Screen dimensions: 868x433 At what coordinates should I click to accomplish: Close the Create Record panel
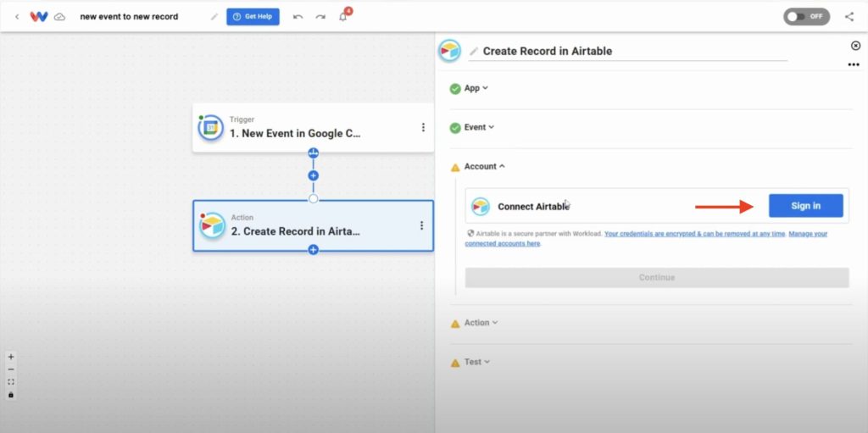coord(855,46)
